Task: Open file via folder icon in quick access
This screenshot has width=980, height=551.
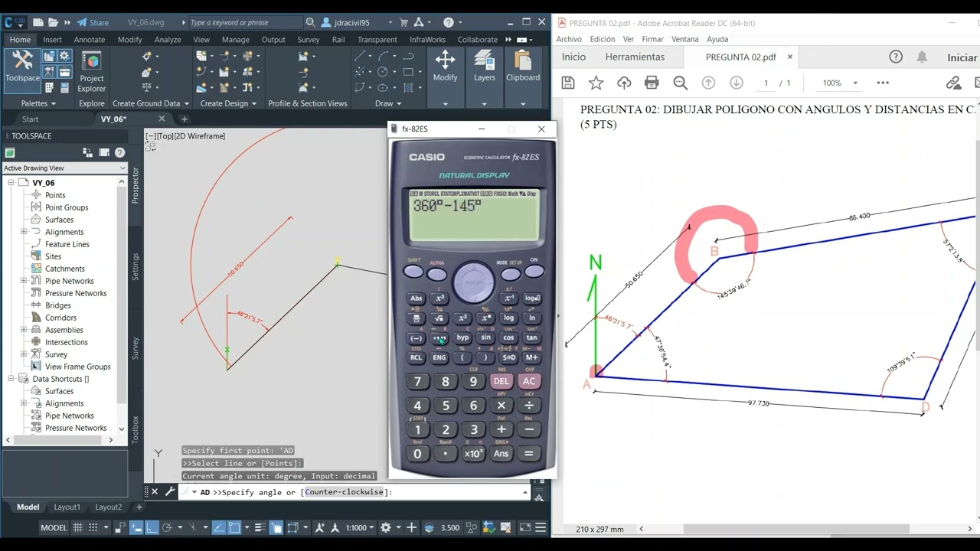Action: click(x=53, y=22)
